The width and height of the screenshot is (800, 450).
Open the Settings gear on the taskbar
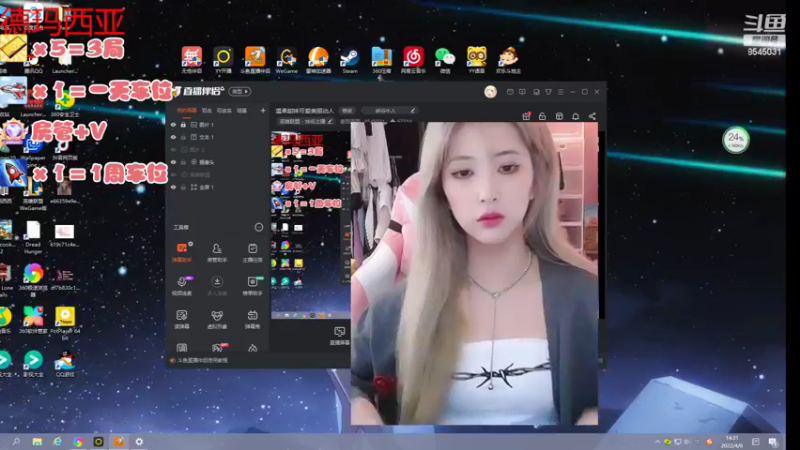[139, 442]
